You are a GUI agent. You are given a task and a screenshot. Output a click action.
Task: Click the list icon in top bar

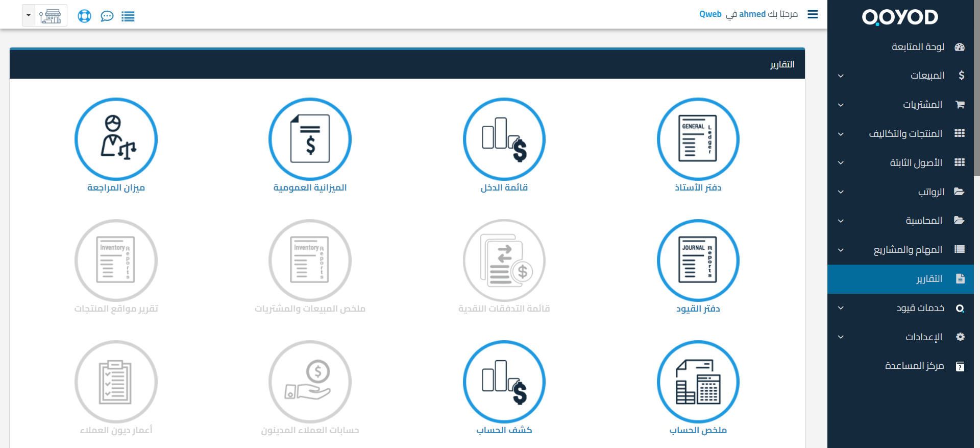pos(128,16)
